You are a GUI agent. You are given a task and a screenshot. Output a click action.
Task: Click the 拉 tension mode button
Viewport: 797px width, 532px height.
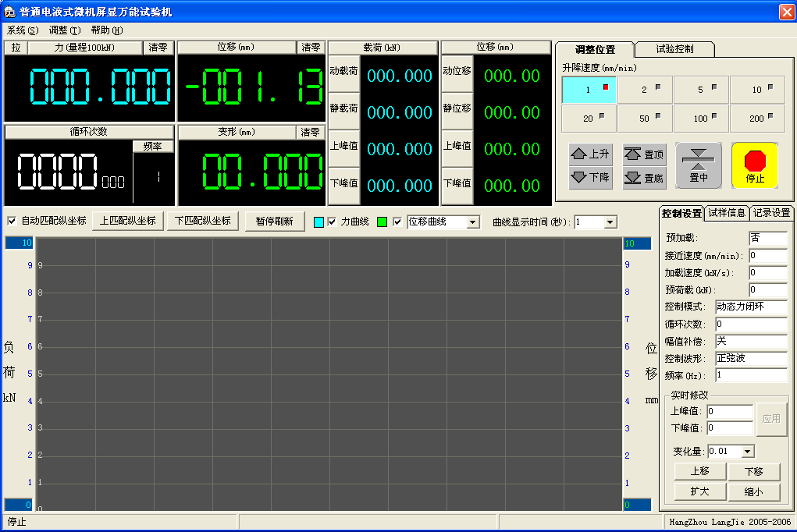(x=16, y=48)
